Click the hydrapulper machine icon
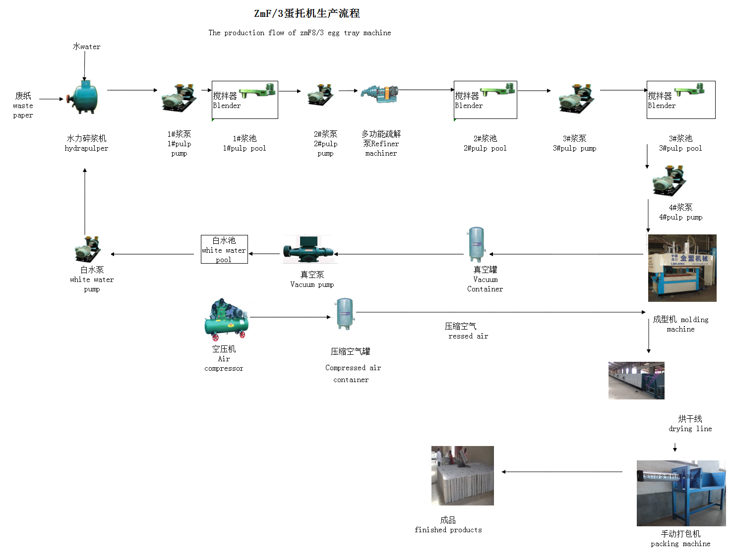Viewport: 733px width, 560px height. (x=84, y=97)
